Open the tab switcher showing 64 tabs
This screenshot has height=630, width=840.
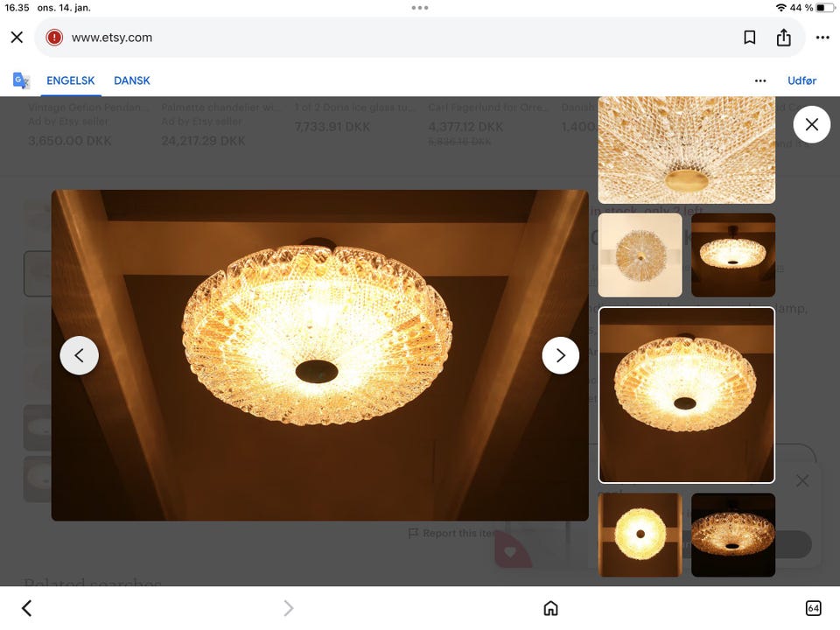(813, 608)
